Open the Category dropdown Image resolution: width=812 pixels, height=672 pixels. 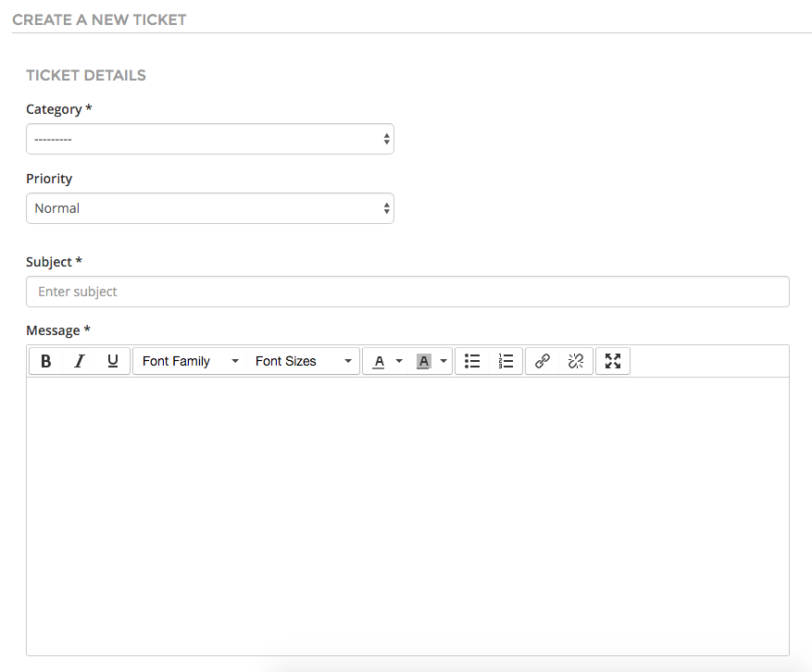[210, 139]
